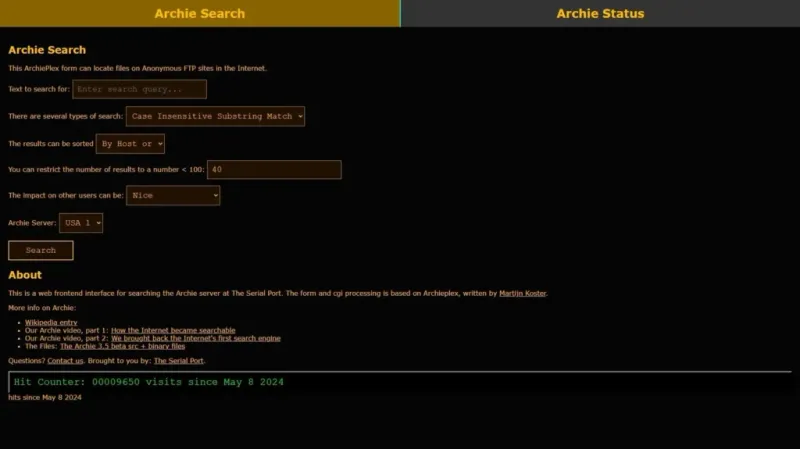Open 'How the Internet became searchable' video link
Image resolution: width=800 pixels, height=449 pixels.
[173, 330]
